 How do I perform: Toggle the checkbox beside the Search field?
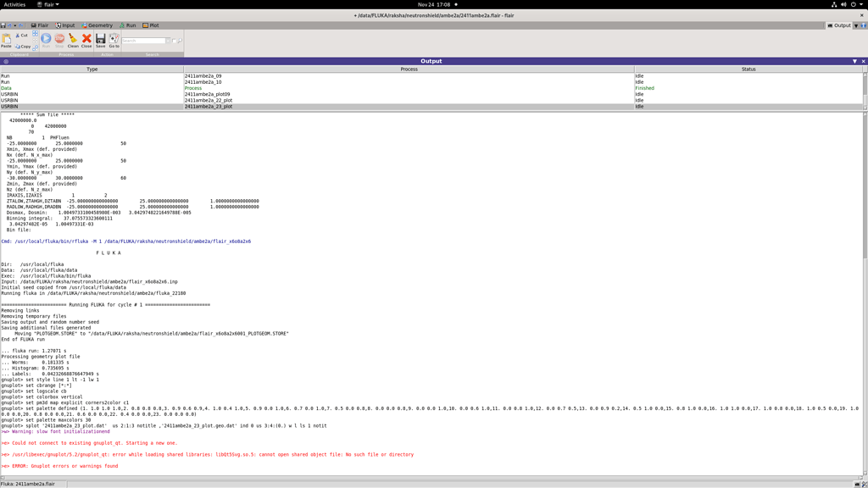point(174,41)
